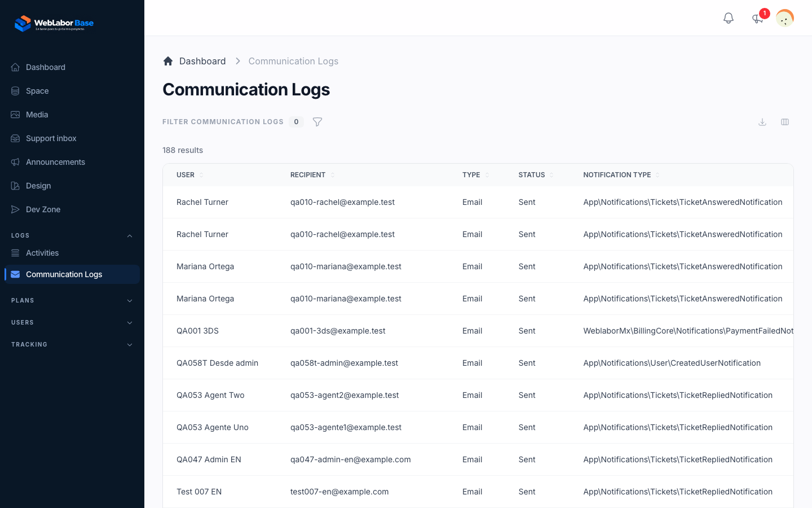Image resolution: width=812 pixels, height=508 pixels.
Task: Click qa058t-admin@example.test recipient
Action: pos(344,363)
